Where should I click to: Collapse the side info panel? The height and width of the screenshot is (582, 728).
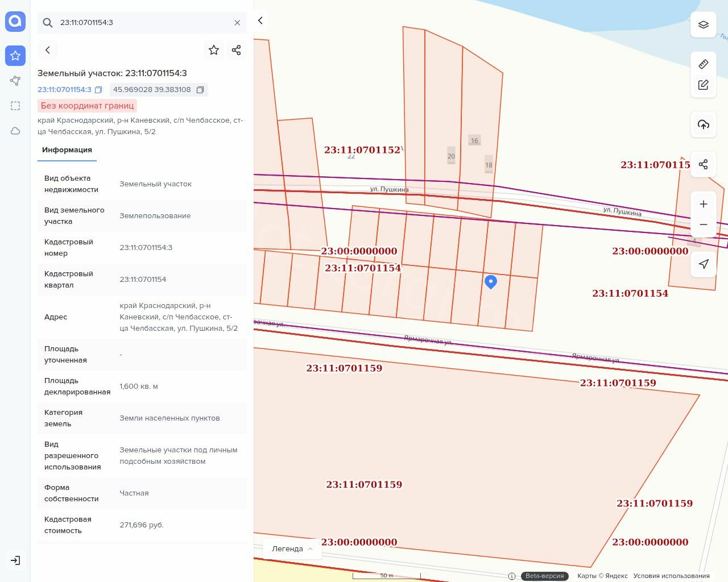coord(260,20)
